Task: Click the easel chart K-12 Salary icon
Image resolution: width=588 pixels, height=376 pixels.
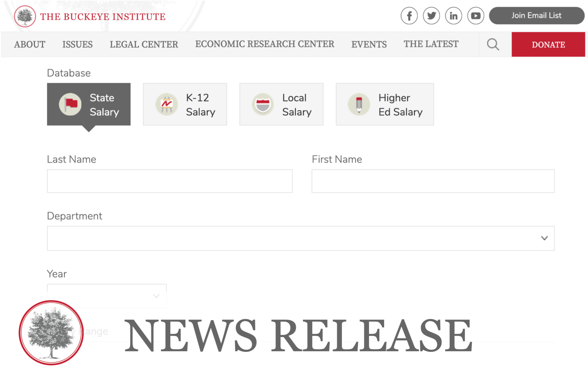Action: (x=166, y=104)
